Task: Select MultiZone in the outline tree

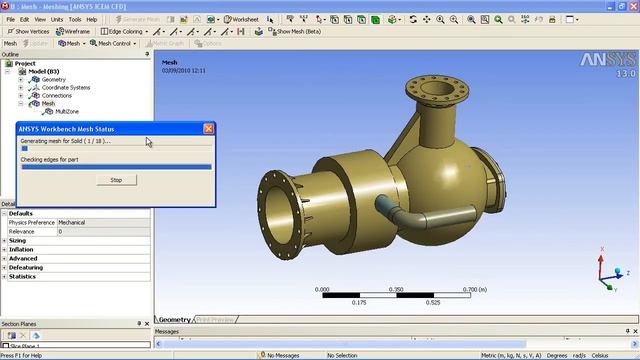Action: point(67,111)
